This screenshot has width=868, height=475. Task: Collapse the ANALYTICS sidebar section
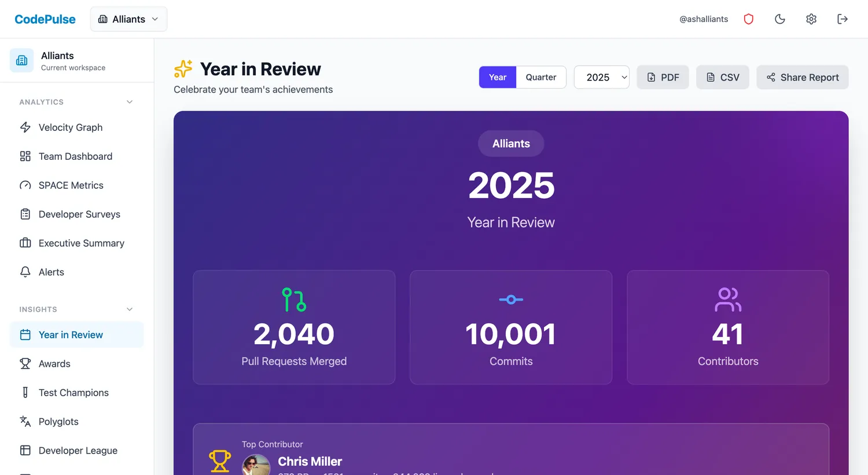[x=128, y=102]
